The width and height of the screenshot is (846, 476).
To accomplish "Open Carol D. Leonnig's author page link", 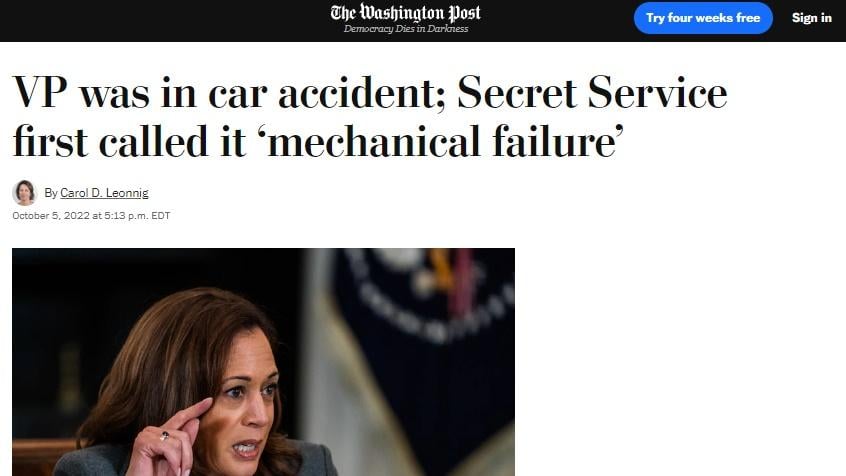I will pos(104,193).
